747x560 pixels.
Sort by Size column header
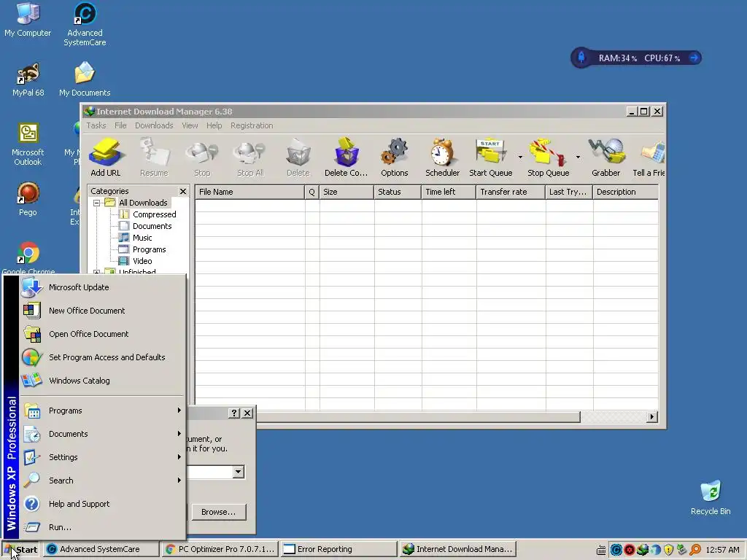(347, 192)
